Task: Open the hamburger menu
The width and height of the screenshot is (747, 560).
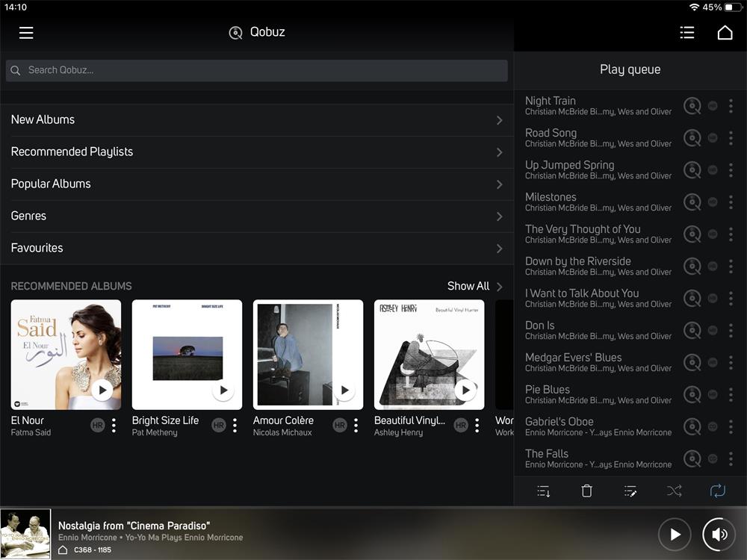Action: click(26, 33)
